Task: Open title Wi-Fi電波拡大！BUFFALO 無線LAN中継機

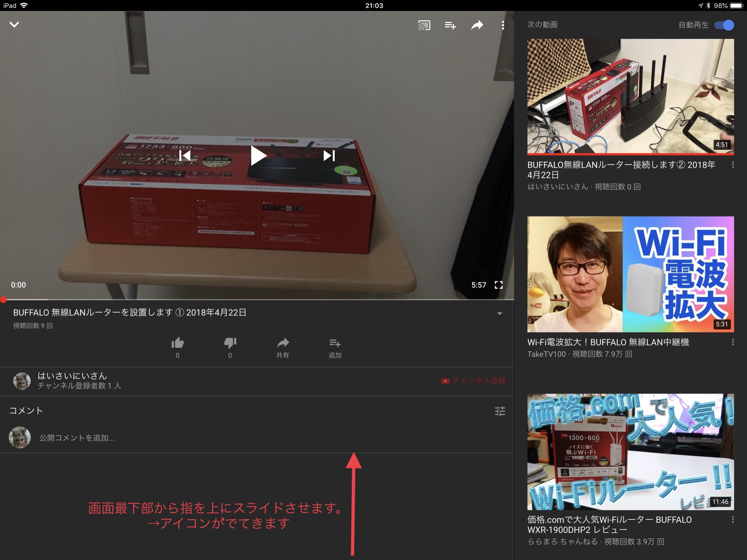Action: (608, 342)
